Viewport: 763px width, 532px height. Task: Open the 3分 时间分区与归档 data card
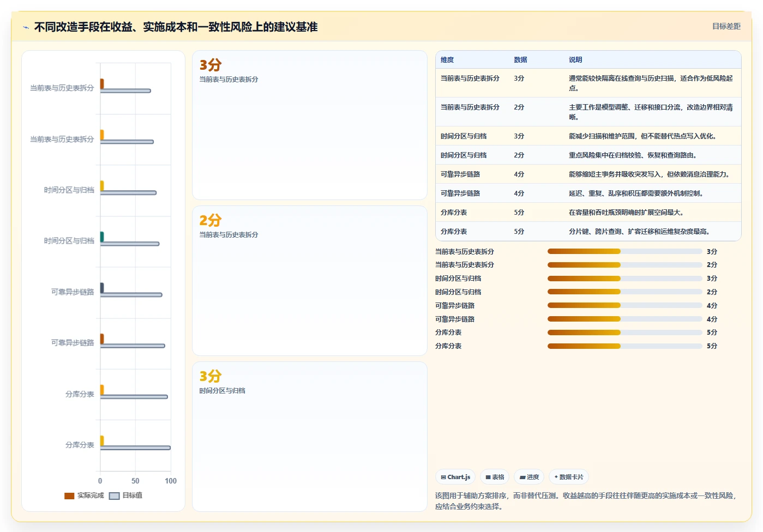310,437
